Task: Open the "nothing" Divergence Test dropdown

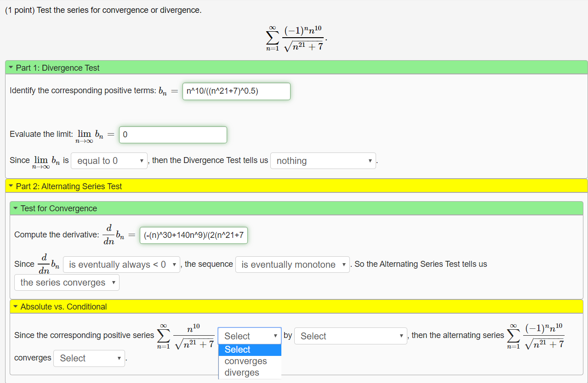Action: 323,161
